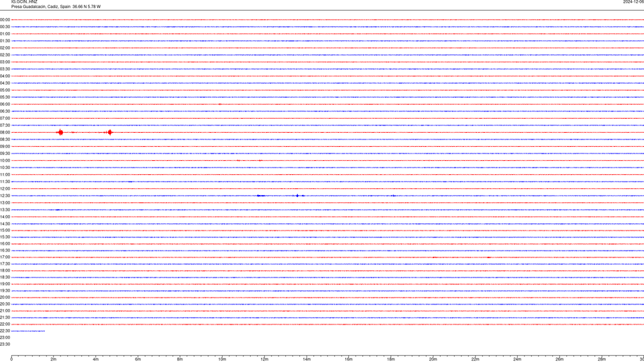
Task: Select the 13:30 time row label
Action: pos(5,210)
